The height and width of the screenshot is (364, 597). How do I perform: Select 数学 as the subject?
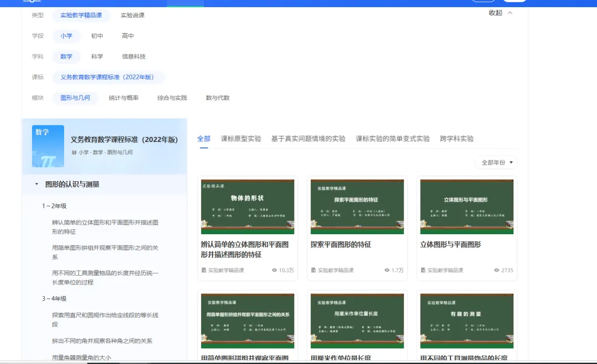[x=66, y=56]
